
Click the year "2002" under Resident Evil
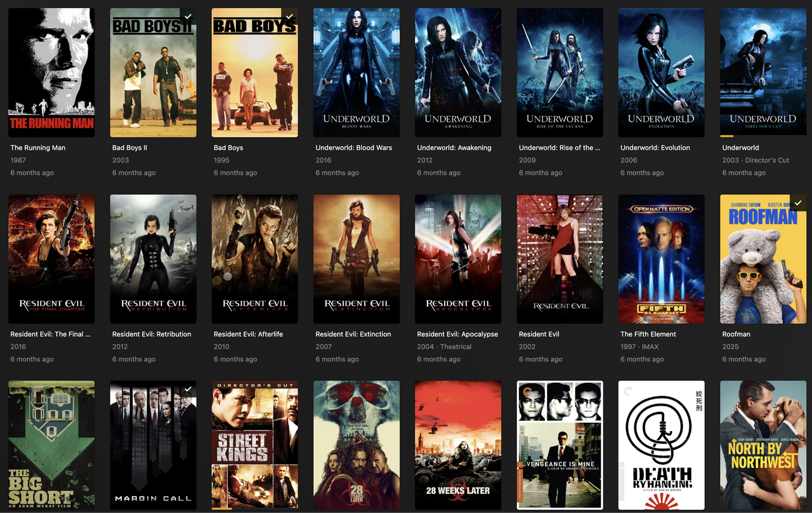[527, 347]
